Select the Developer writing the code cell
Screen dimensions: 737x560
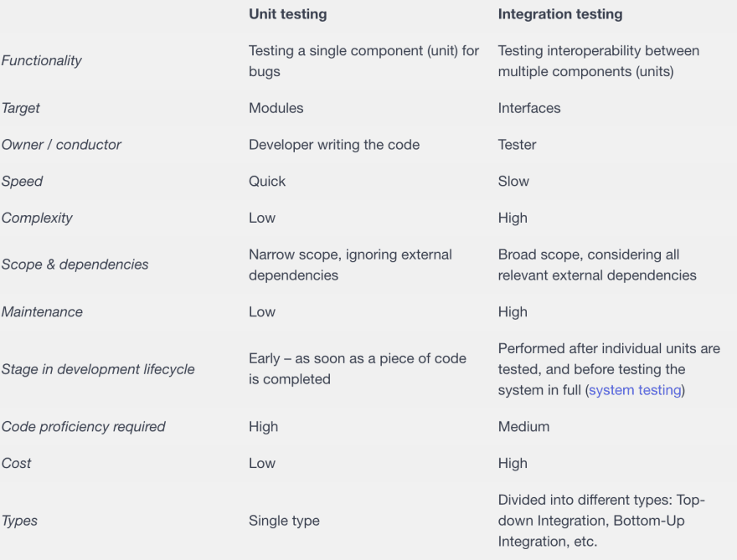[x=334, y=145]
